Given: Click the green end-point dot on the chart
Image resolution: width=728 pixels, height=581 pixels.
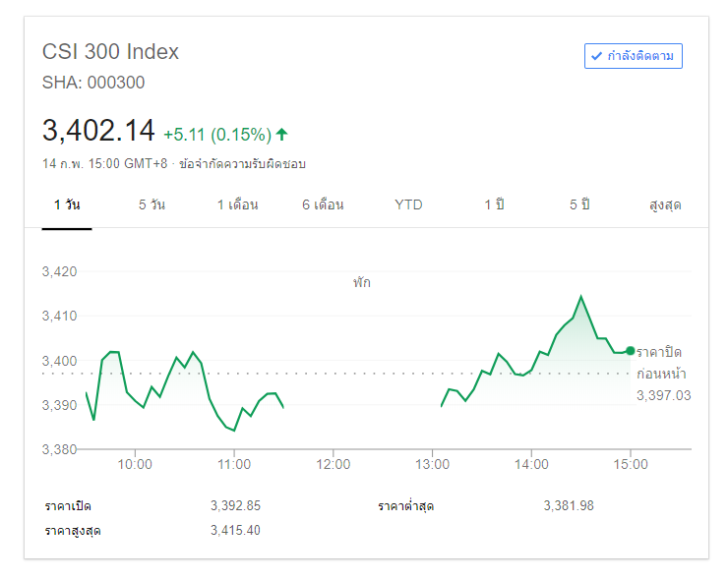Looking at the screenshot, I should [x=630, y=350].
